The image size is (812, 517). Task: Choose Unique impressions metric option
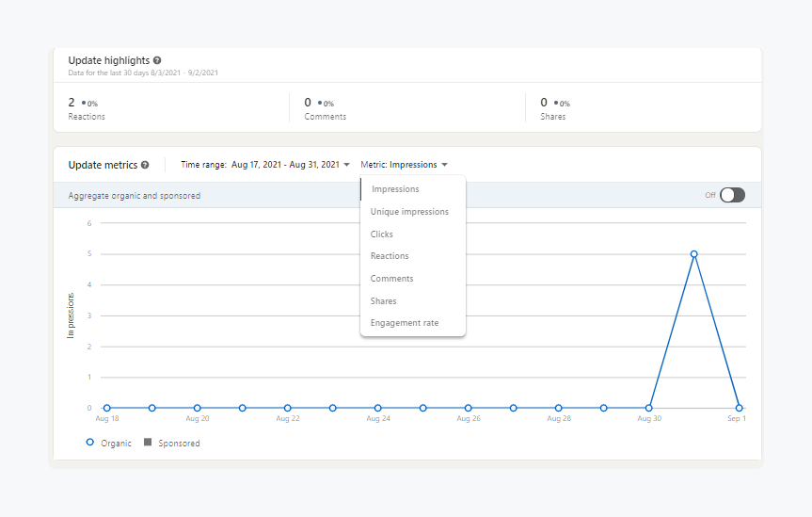click(409, 212)
